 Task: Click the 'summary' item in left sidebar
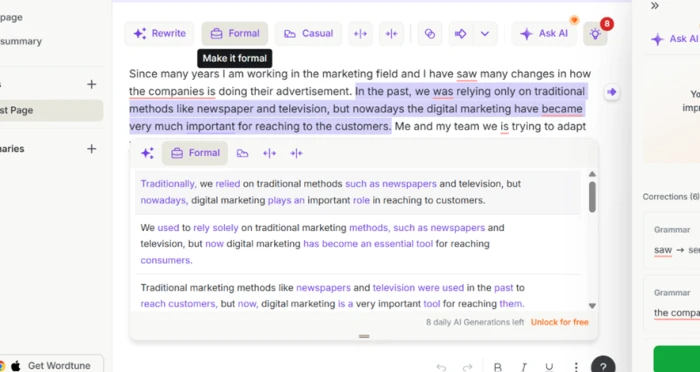[21, 42]
